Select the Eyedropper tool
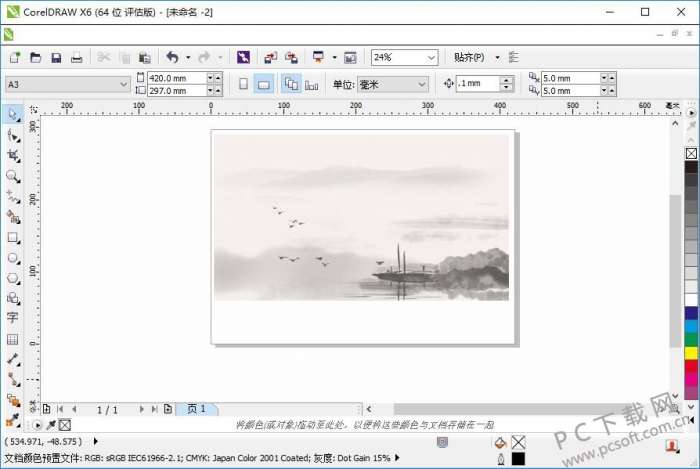This screenshot has height=469, width=700. 13,420
